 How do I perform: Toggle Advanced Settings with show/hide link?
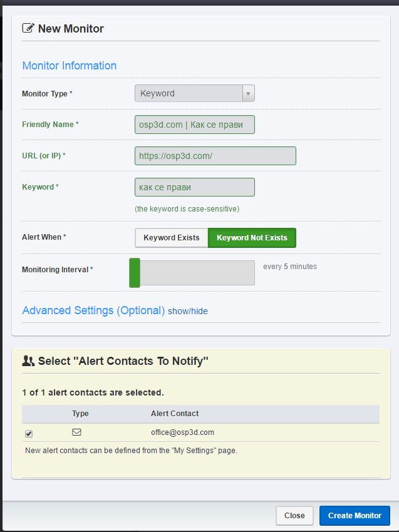[188, 311]
